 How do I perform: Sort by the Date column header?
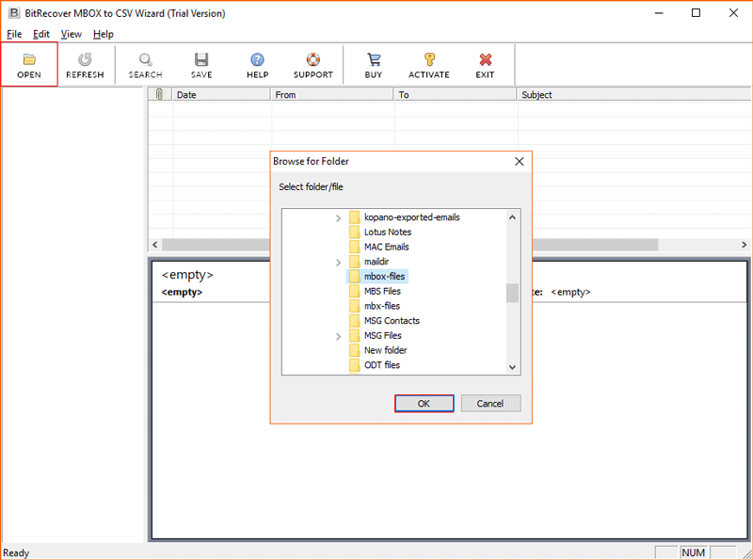point(221,94)
